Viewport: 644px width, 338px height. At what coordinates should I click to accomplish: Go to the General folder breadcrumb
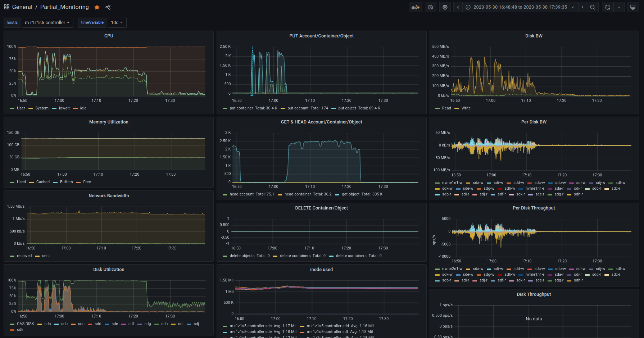[22, 7]
